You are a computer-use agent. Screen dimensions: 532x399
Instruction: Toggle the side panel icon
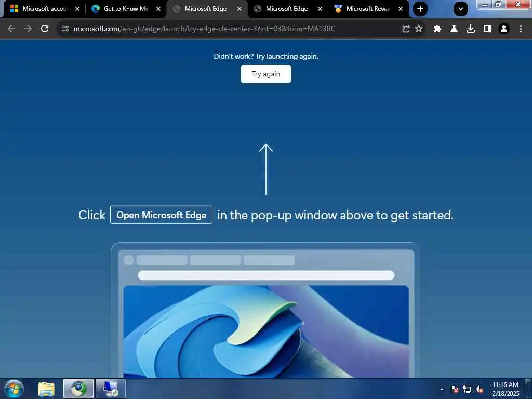(x=487, y=29)
